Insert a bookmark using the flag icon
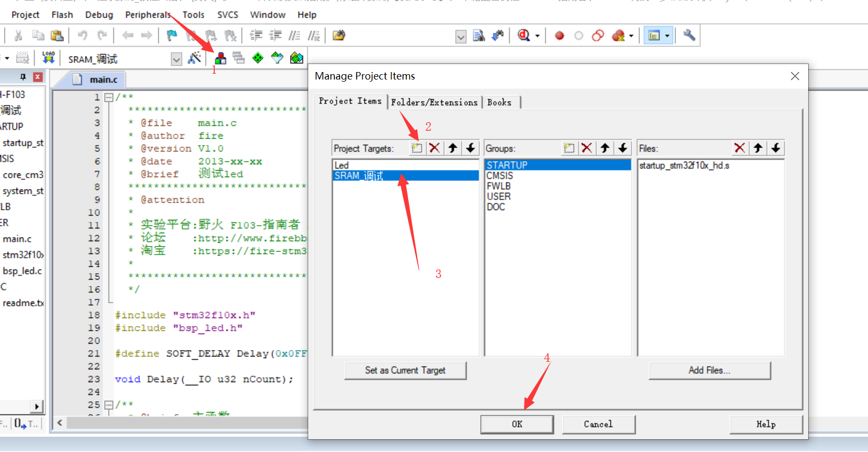868x452 pixels. click(172, 36)
